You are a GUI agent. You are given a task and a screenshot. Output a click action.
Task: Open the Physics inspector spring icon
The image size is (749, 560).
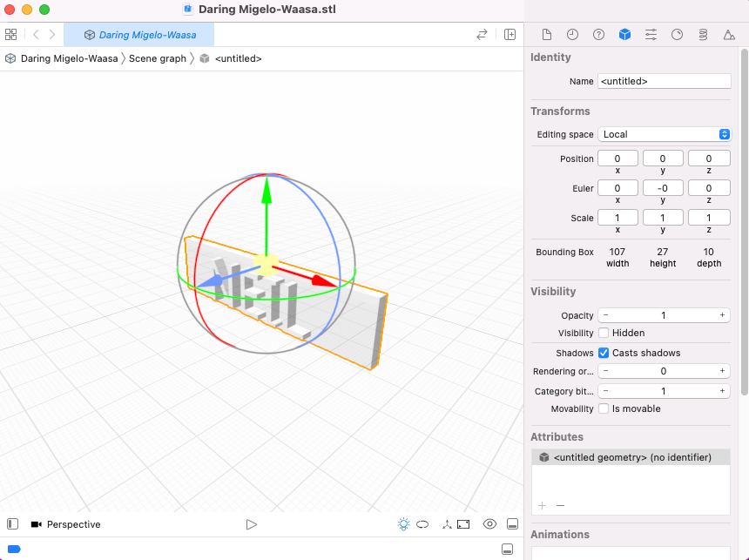pos(703,35)
